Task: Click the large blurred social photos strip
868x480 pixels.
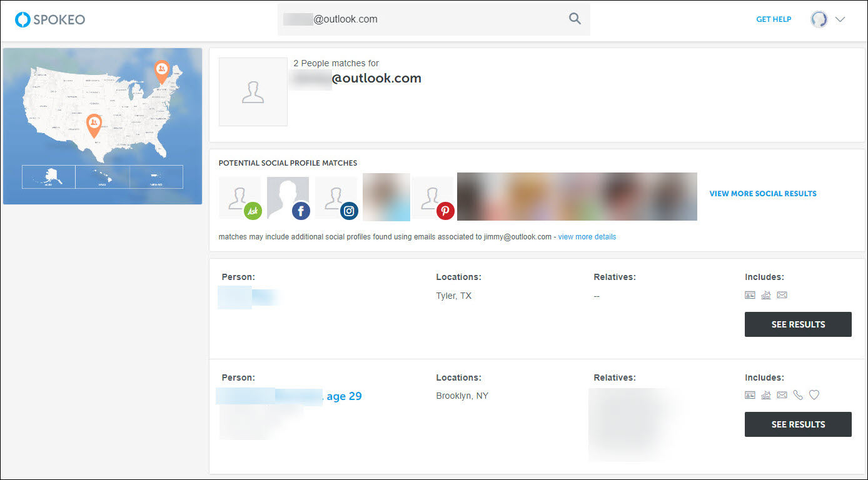Action: click(x=577, y=196)
